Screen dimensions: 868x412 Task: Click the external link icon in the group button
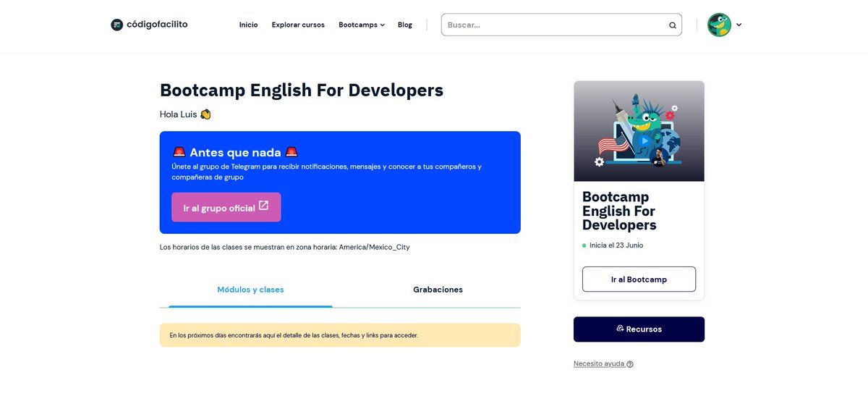coord(263,206)
